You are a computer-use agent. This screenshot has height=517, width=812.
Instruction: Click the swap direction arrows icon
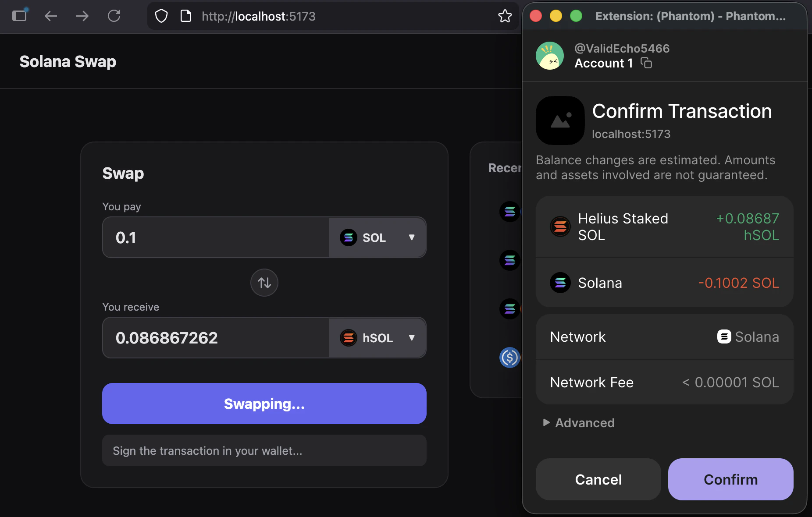(x=264, y=283)
